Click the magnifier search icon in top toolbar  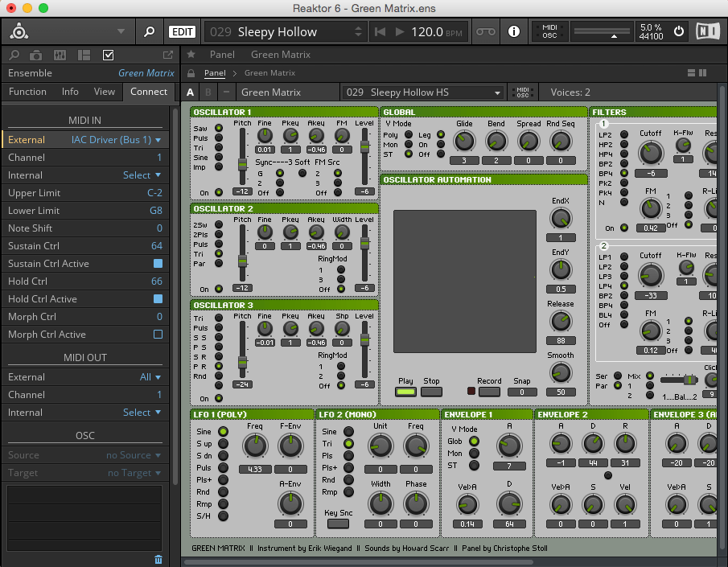(149, 32)
